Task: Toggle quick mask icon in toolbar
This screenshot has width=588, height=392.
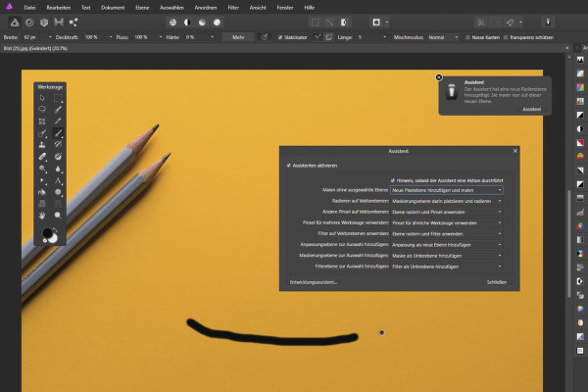Action: click(x=376, y=23)
